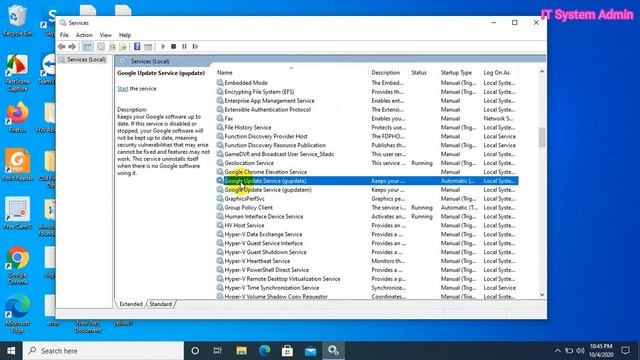Toggle the Show/Hide Console Tree toolbar icon
Image resolution: width=640 pixels, height=360 pixels.
pyautogui.click(x=87, y=47)
